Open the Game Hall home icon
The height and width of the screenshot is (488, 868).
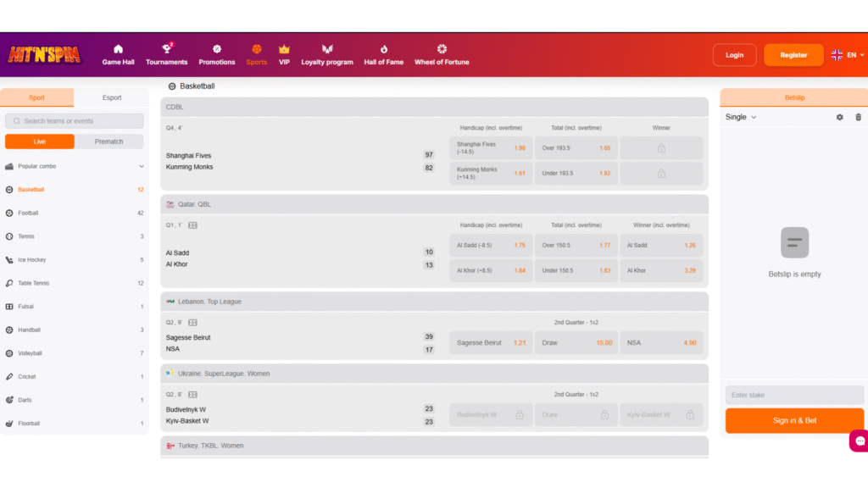tap(118, 49)
